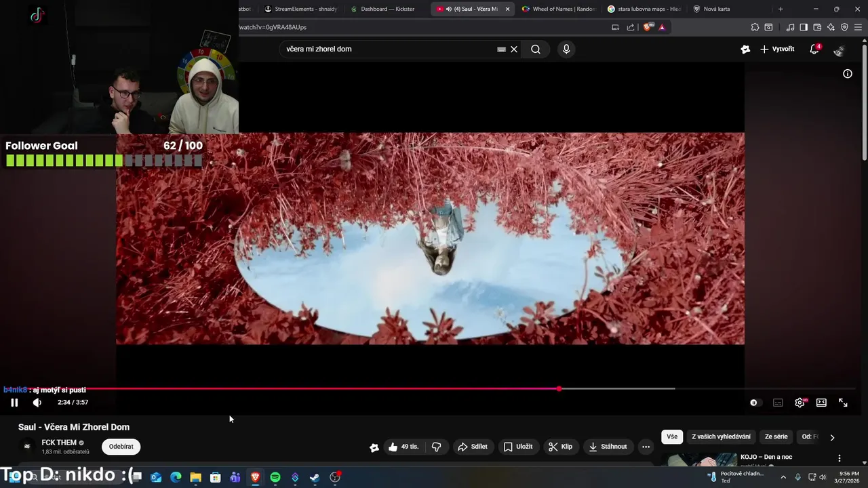The width and height of the screenshot is (868, 488).
Task: Start voice search with the microphone icon
Action: tap(566, 49)
